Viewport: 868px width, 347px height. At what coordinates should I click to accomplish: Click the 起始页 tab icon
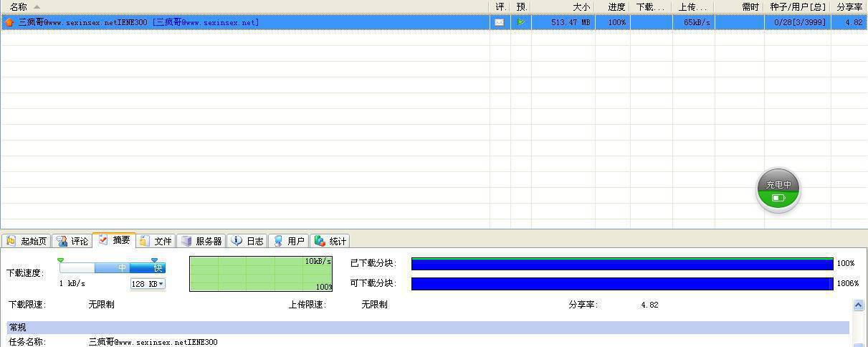click(11, 241)
